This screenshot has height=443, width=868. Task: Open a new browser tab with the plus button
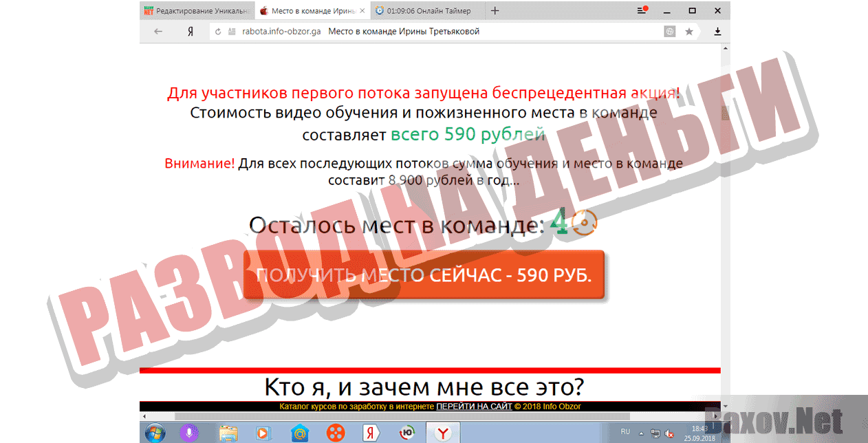tap(494, 10)
